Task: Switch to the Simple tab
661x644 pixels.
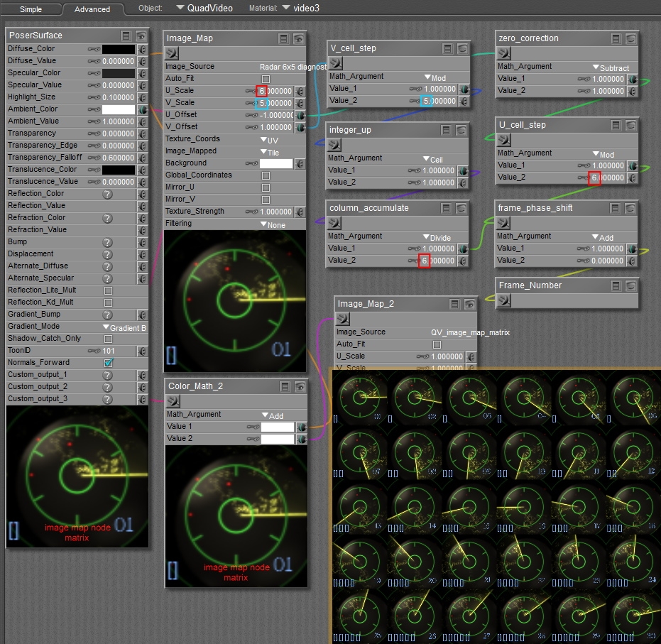Action: 31,9
